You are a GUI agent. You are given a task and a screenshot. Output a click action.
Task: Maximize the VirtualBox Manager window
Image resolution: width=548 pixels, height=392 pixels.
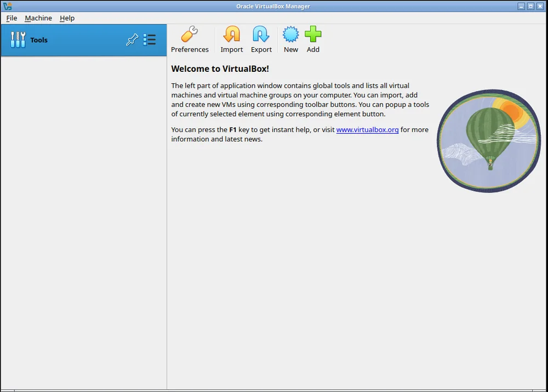tap(530, 6)
